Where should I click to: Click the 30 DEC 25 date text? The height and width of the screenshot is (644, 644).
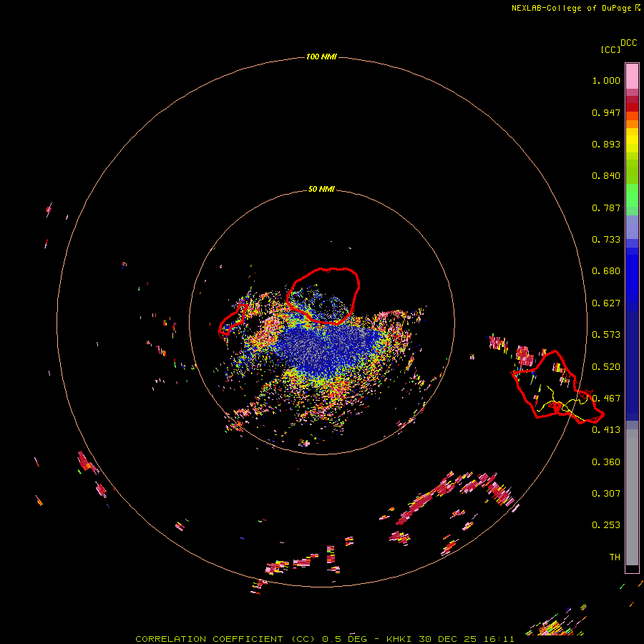448,639
